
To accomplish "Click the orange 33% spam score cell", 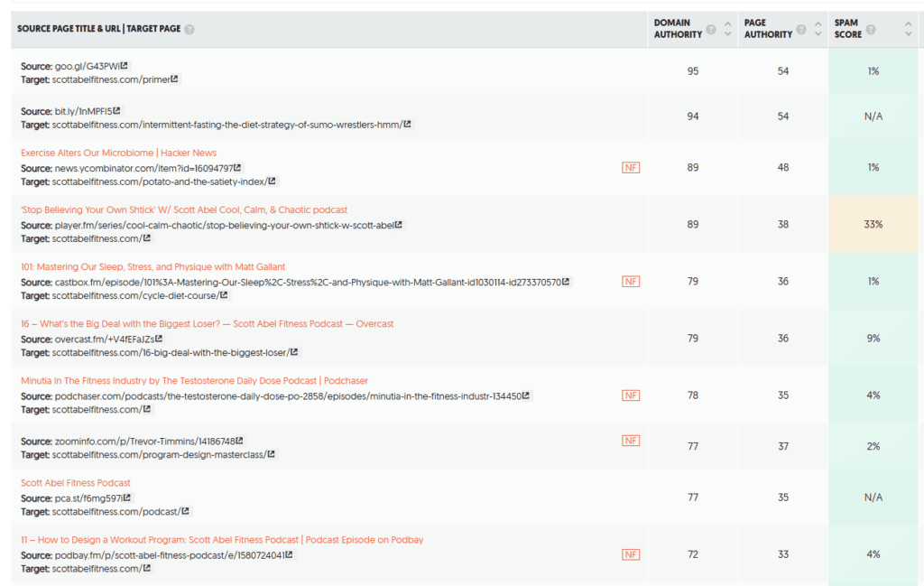I will tap(873, 224).
